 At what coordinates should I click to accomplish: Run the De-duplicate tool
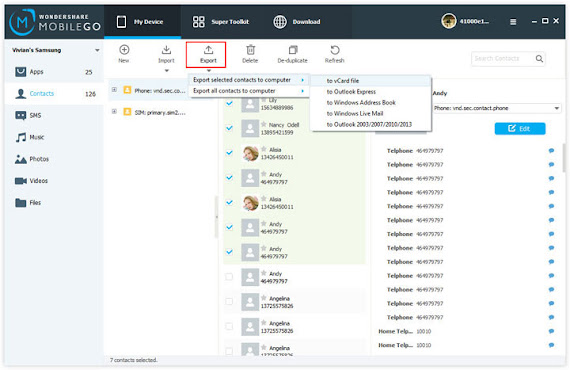click(x=293, y=54)
